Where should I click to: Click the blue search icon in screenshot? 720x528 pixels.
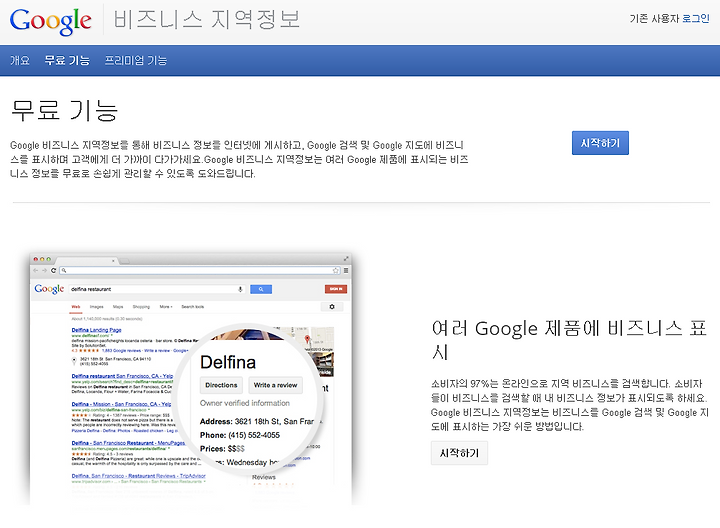[261, 289]
